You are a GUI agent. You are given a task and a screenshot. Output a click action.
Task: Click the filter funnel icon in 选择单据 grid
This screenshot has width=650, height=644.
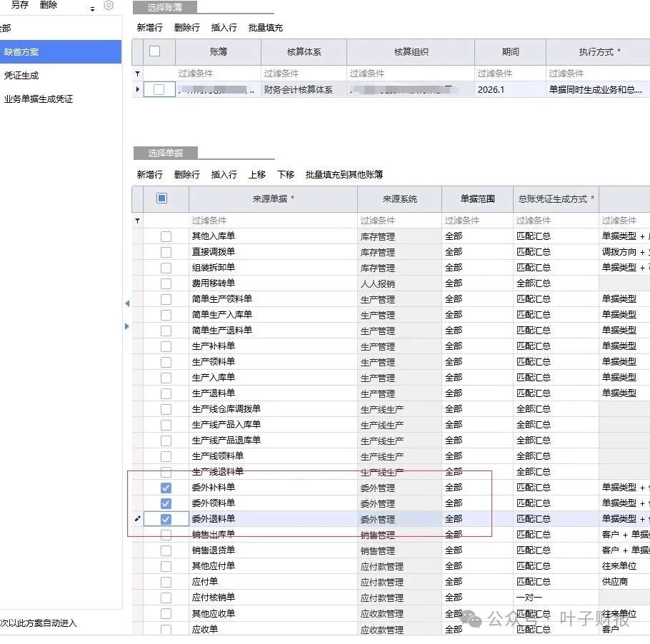pyautogui.click(x=138, y=221)
